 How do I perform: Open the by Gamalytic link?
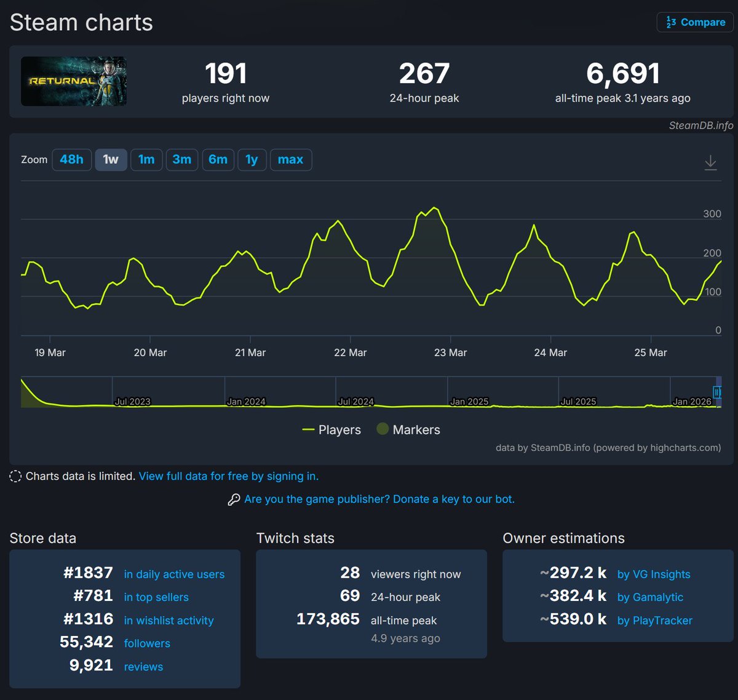[650, 597]
